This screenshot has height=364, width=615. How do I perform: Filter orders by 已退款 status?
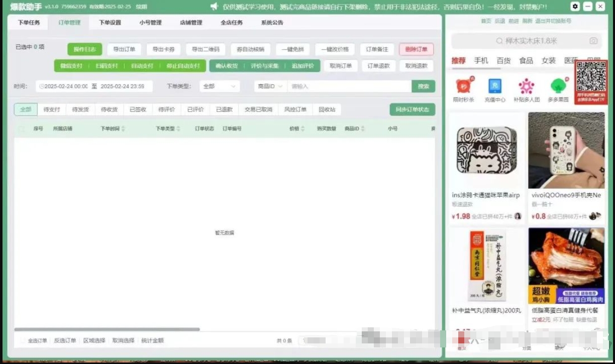pos(224,109)
